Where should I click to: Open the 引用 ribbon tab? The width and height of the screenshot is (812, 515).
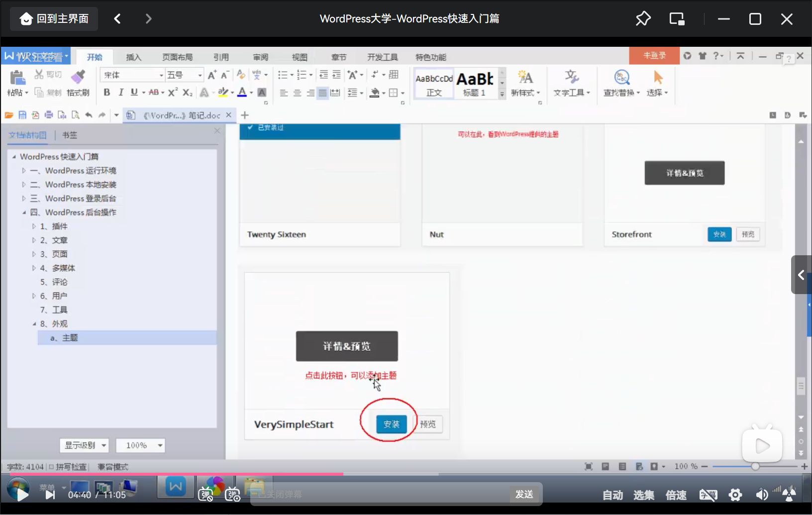[x=221, y=57]
